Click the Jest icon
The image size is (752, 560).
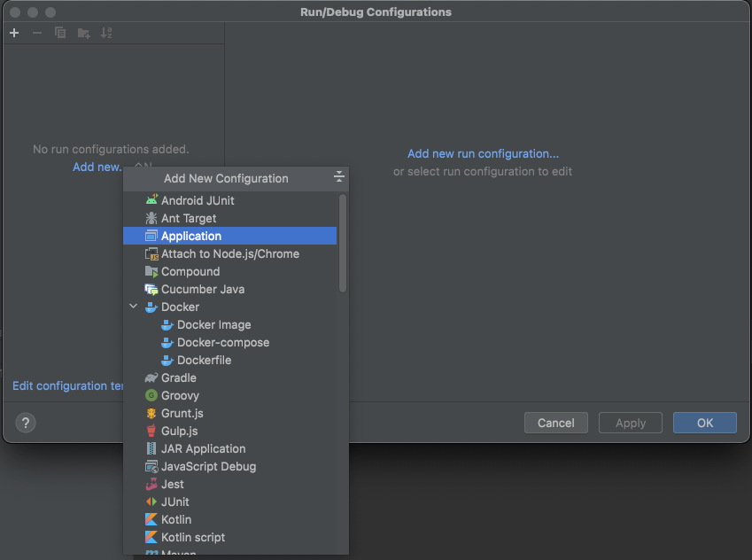pyautogui.click(x=151, y=484)
